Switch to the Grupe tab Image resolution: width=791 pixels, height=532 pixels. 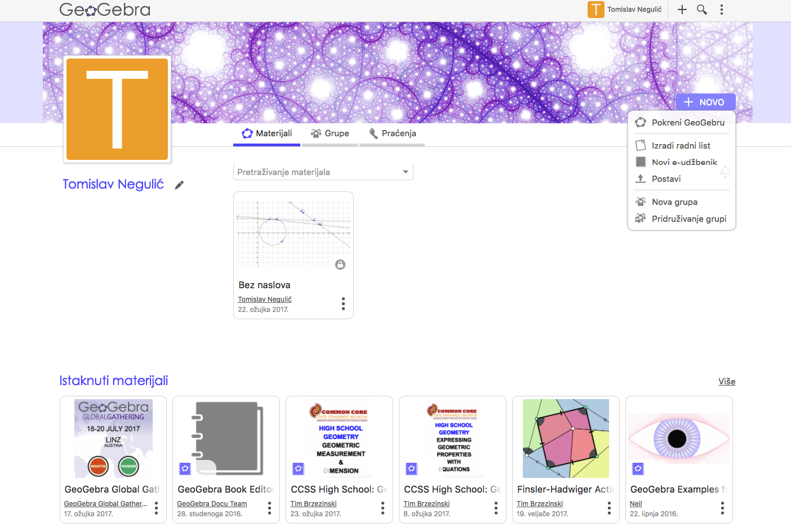pyautogui.click(x=330, y=133)
